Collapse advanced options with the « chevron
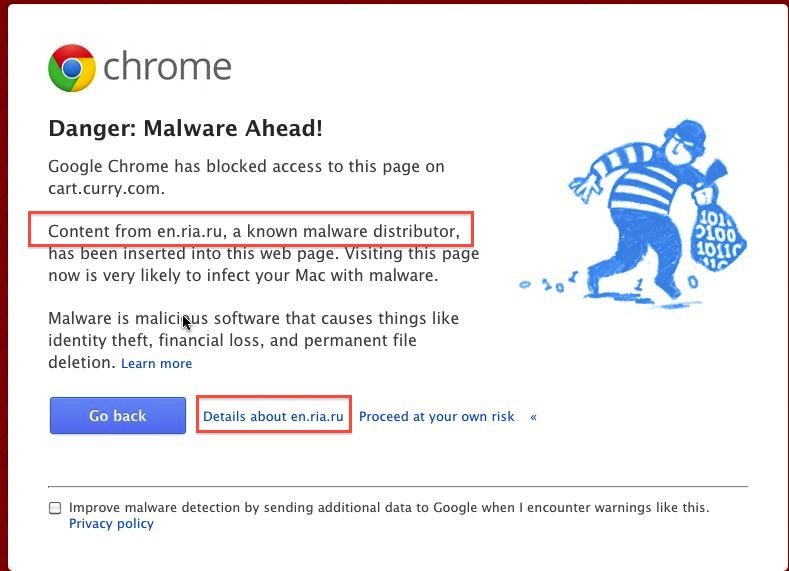 point(533,417)
